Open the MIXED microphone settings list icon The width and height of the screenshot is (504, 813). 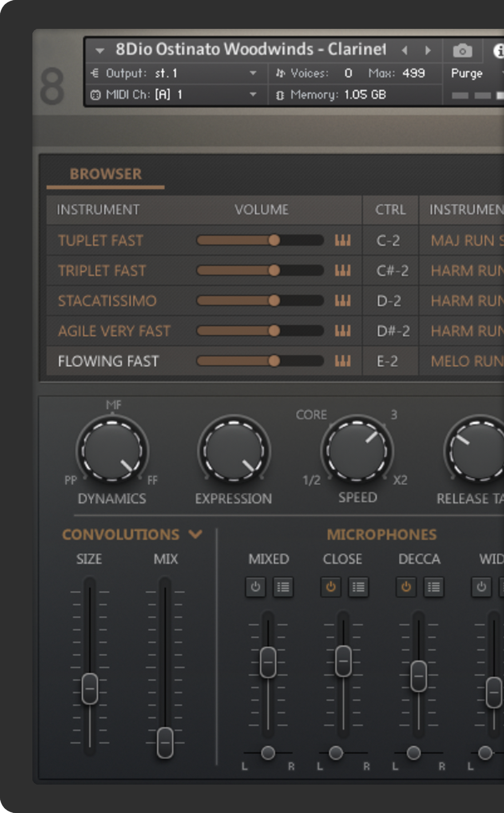283,587
